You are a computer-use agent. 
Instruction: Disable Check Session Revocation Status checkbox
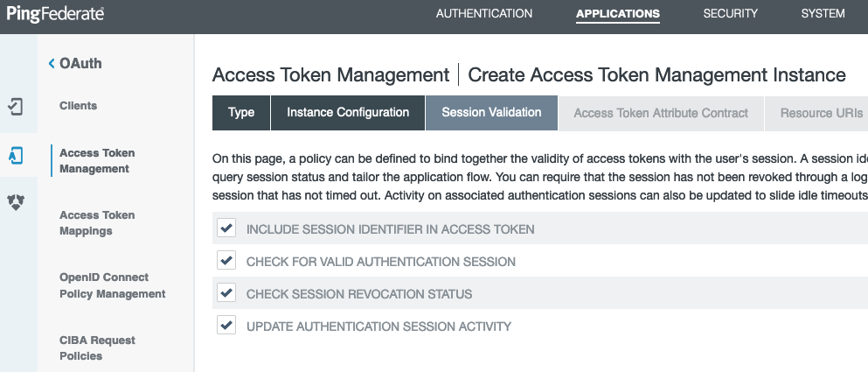pyautogui.click(x=226, y=293)
